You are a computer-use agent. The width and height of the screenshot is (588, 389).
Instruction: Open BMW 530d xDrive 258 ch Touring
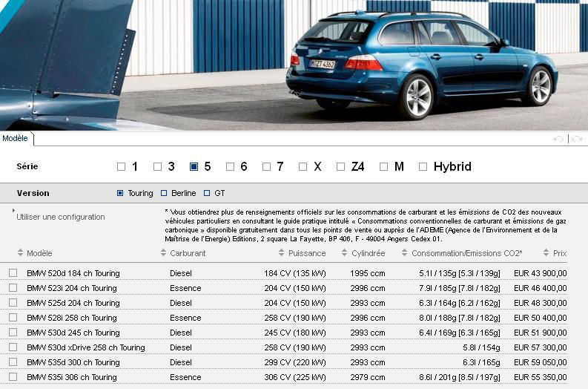pos(86,347)
